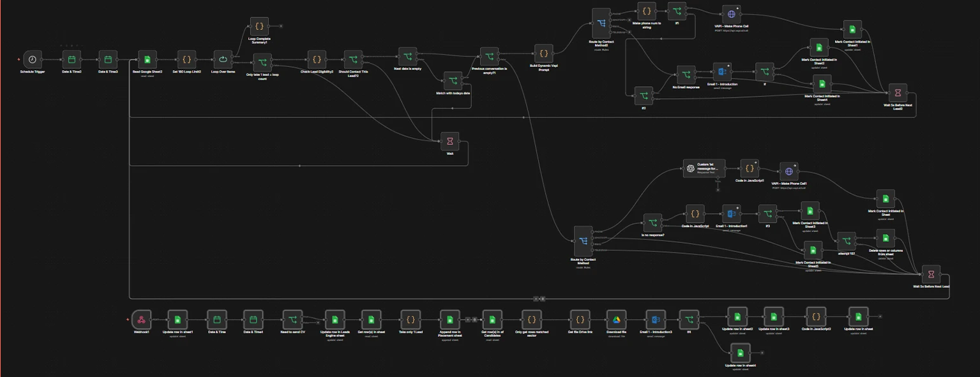Image resolution: width=980 pixels, height=377 pixels.
Task: Open the 'Email 1 - Introduction1' Outlook node
Action: (x=732, y=214)
